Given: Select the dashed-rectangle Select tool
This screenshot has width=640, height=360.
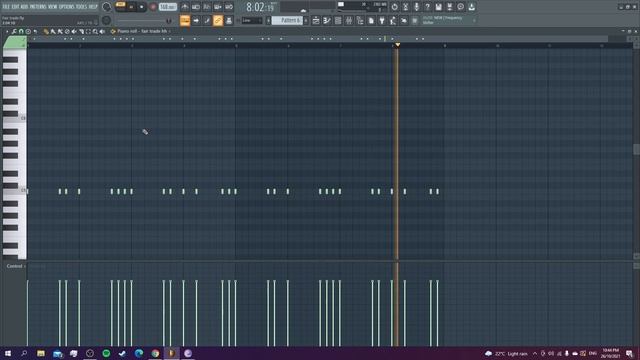Looking at the screenshot, I should (x=88, y=31).
